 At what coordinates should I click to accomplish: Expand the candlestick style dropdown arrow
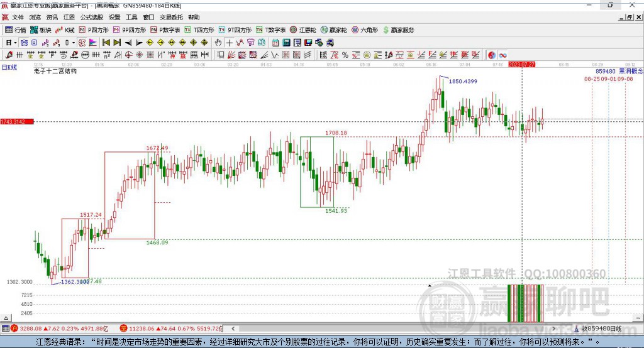[x=73, y=42]
